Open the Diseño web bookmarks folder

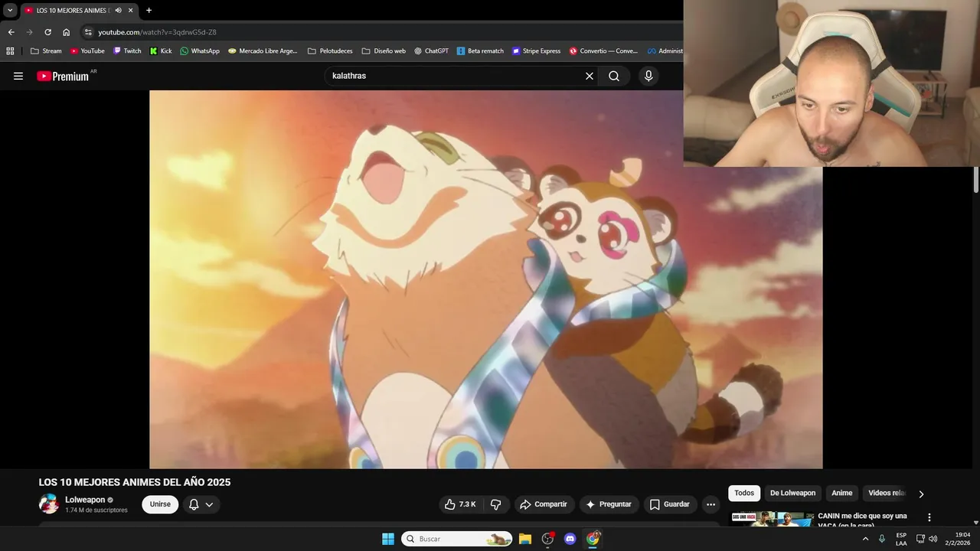(384, 51)
